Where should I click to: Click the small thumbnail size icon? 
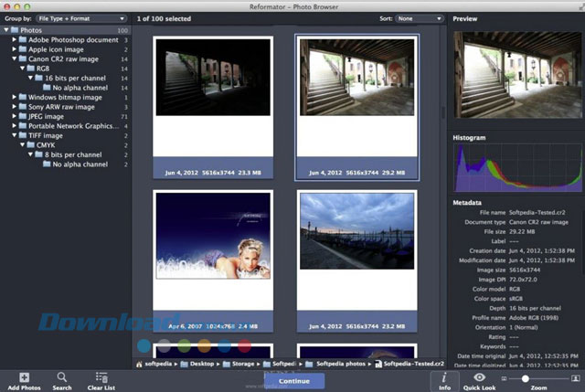(x=503, y=377)
